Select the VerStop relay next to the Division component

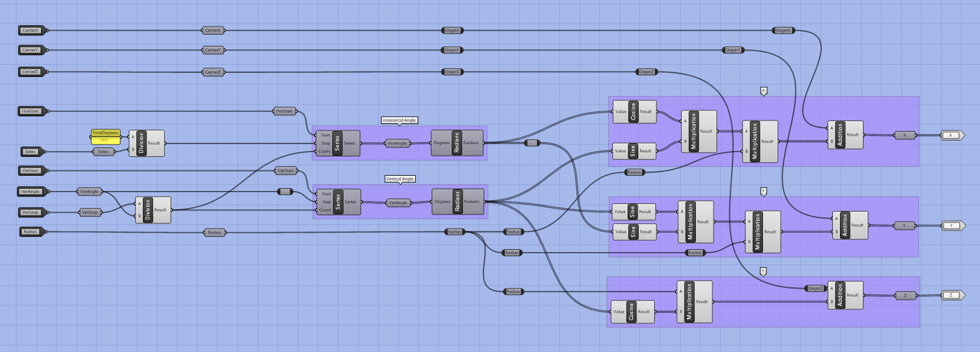tap(90, 212)
